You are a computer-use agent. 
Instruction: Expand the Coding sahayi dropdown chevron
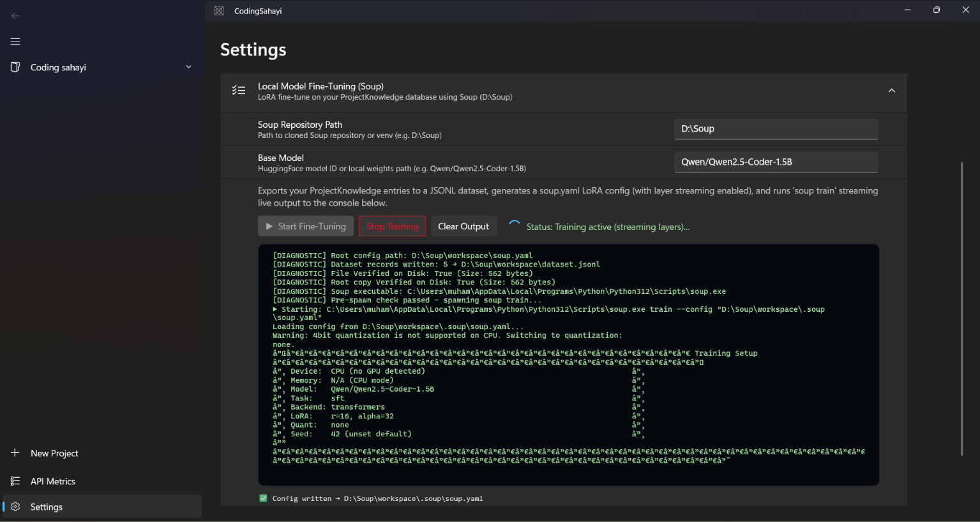pyautogui.click(x=188, y=67)
